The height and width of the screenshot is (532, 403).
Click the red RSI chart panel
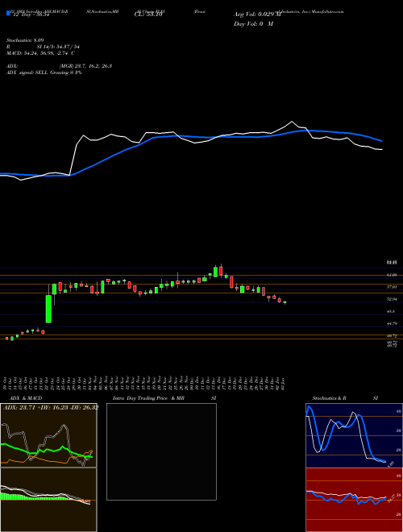click(x=354, y=500)
